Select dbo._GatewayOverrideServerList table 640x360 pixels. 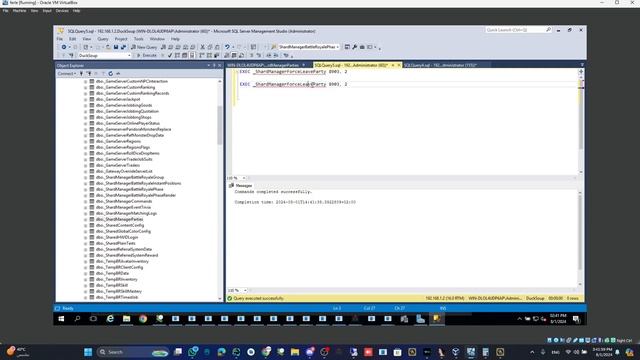click(x=124, y=171)
